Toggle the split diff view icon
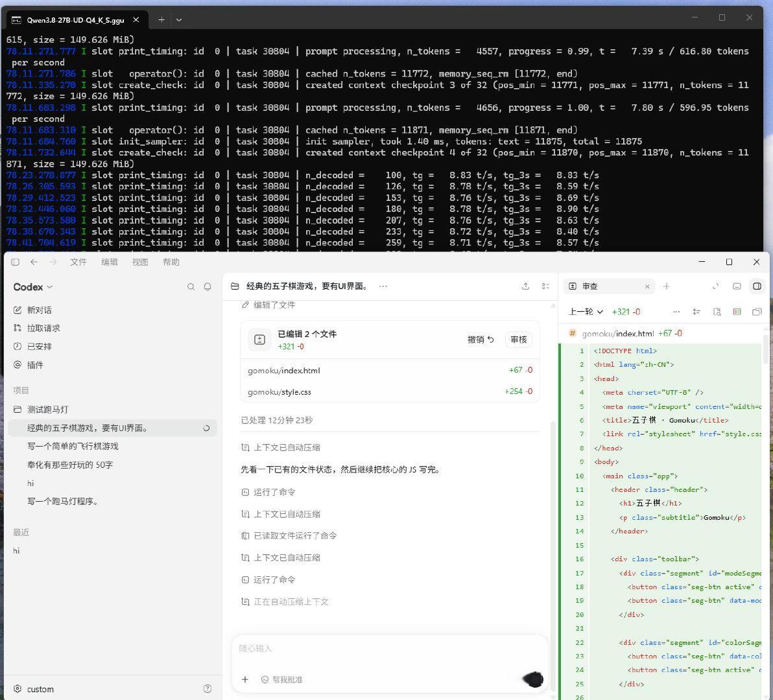The width and height of the screenshot is (773, 700). click(x=737, y=312)
